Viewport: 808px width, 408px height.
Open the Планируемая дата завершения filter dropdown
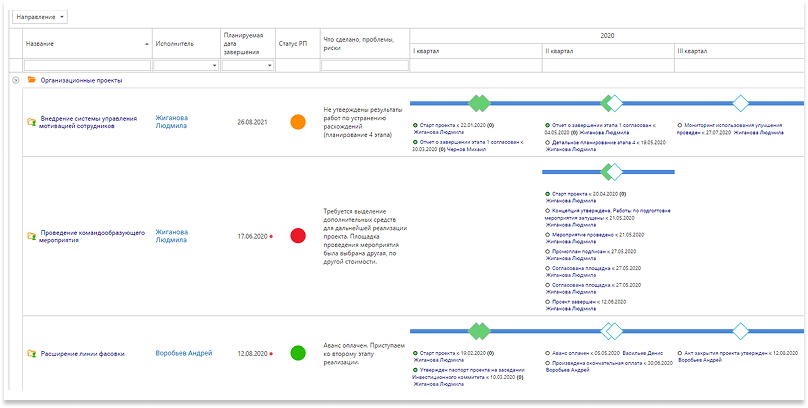coord(268,65)
